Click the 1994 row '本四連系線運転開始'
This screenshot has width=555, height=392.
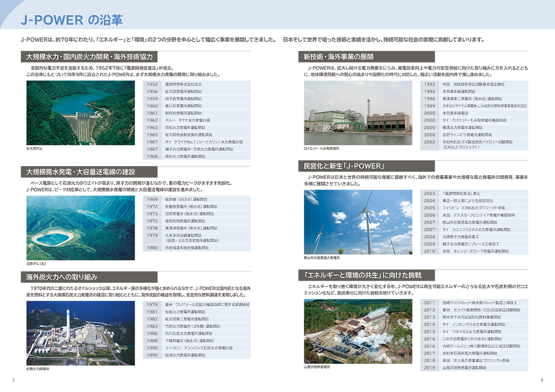tap(474, 92)
